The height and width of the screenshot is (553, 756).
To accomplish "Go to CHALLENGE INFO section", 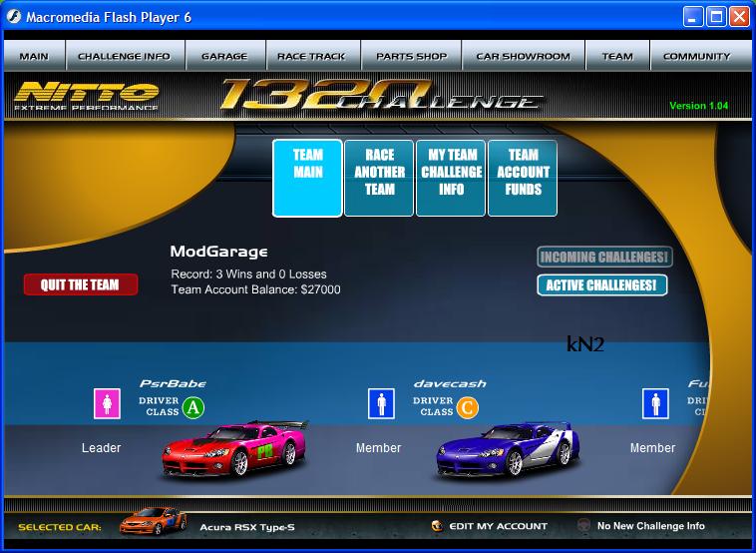I will (125, 56).
